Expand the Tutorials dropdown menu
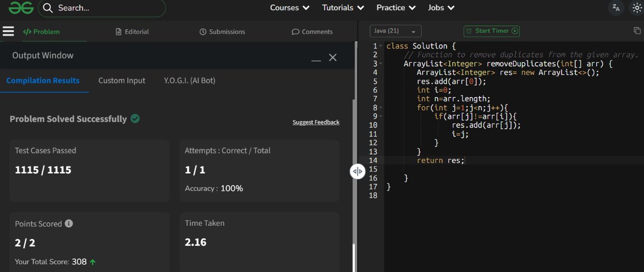The image size is (644, 272). 343,8
